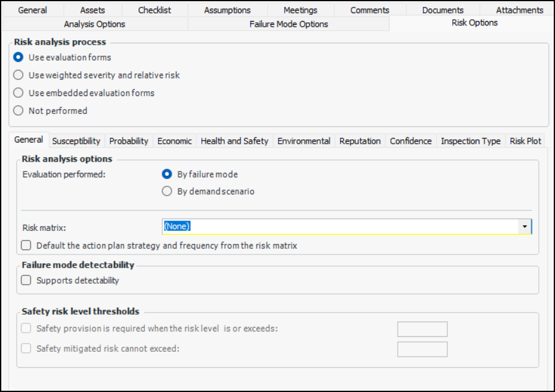Enable 'Supports detectability' checkbox

[x=26, y=281]
